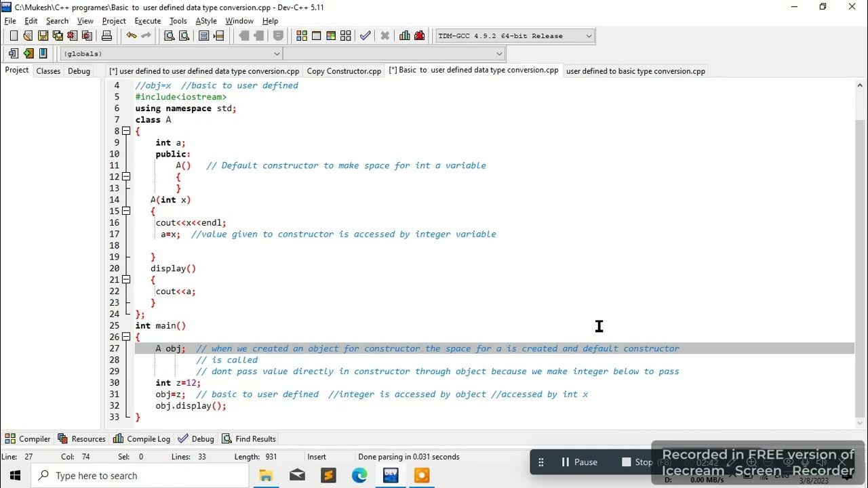Open the TDM-GCC compiler set dropdown
Image resolution: width=868 pixels, height=488 pixels.
[588, 36]
